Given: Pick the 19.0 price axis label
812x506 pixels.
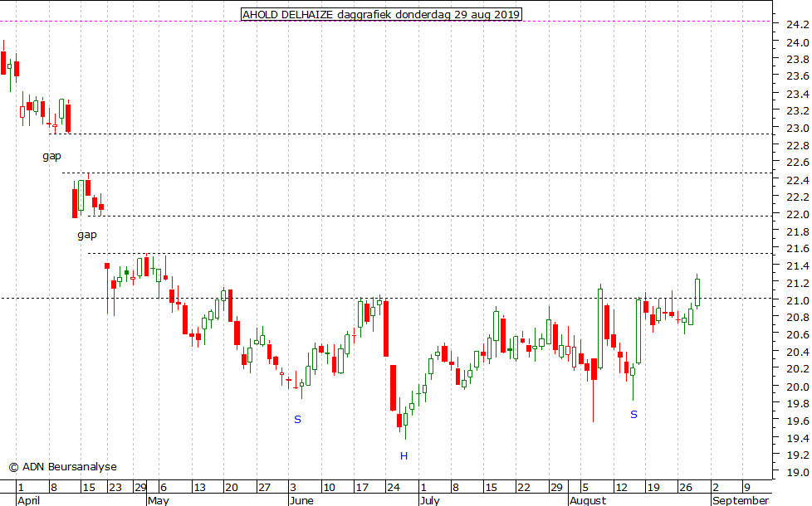Looking at the screenshot, I should coord(798,472).
